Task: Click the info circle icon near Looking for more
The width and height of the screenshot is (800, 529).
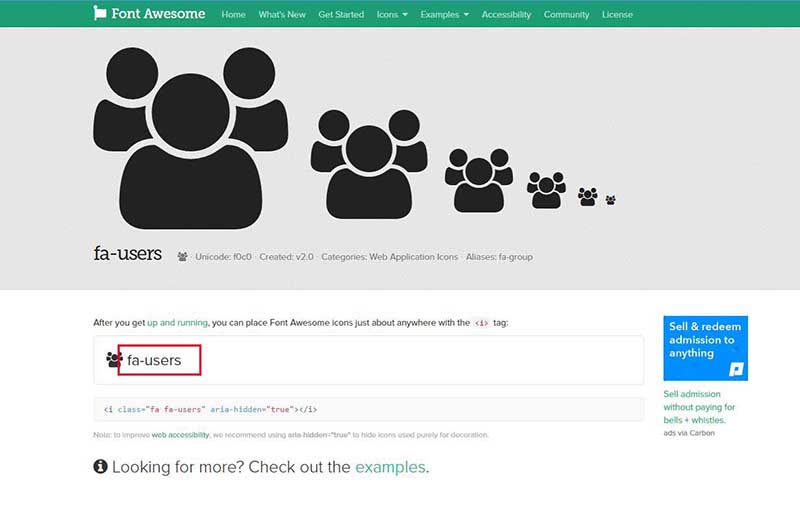Action: pos(101,466)
